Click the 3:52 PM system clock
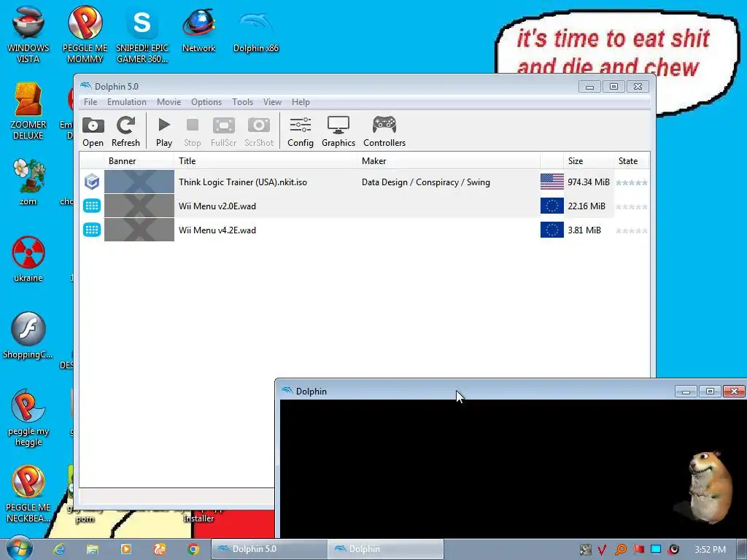 710,550
